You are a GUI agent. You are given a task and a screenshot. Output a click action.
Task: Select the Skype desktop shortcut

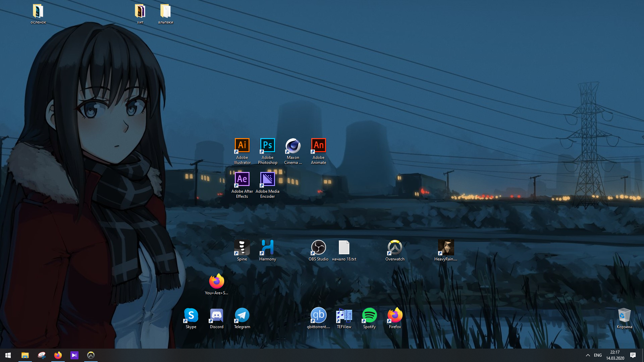(x=191, y=318)
